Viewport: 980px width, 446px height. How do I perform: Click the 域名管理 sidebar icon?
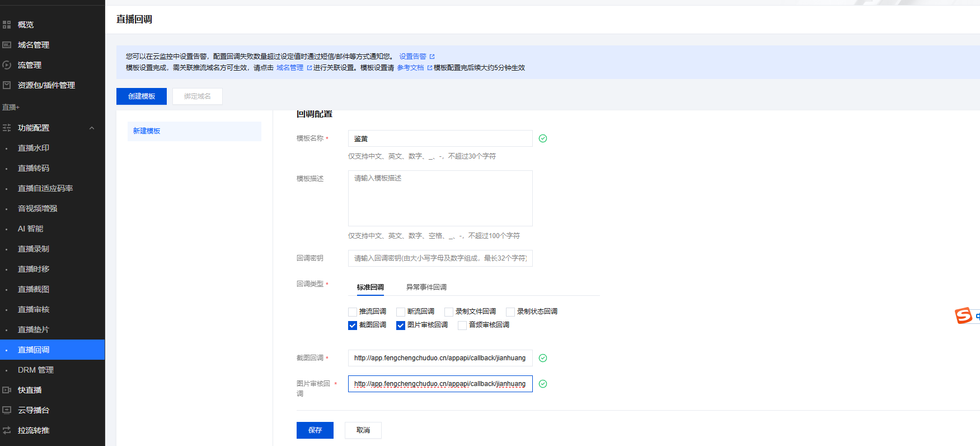click(x=7, y=45)
